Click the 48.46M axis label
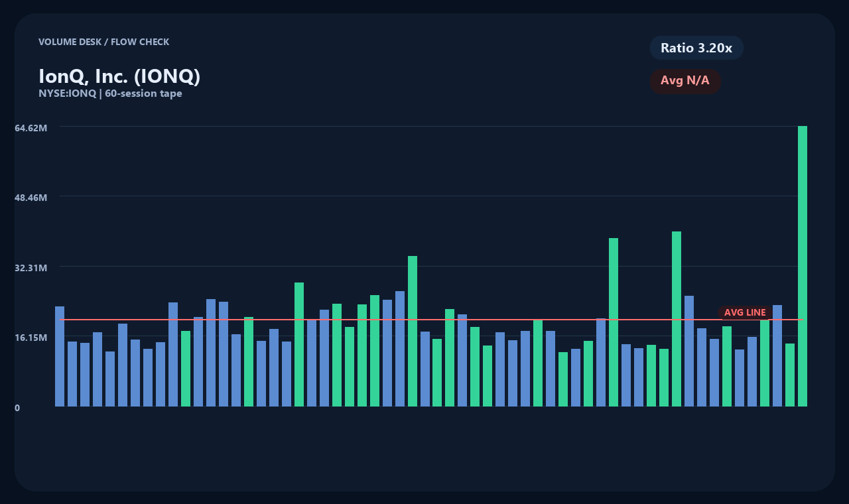Screen dimensions: 849x504 coord(31,198)
